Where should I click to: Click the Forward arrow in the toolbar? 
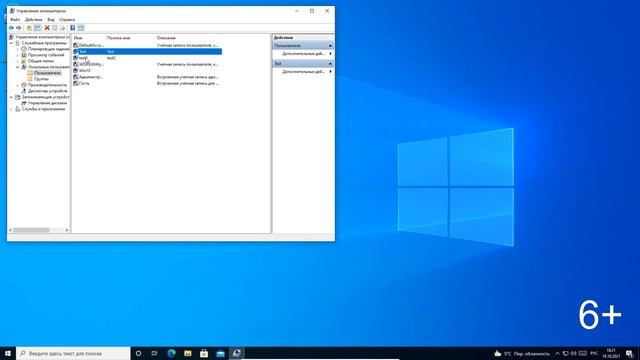pyautogui.click(x=19, y=28)
